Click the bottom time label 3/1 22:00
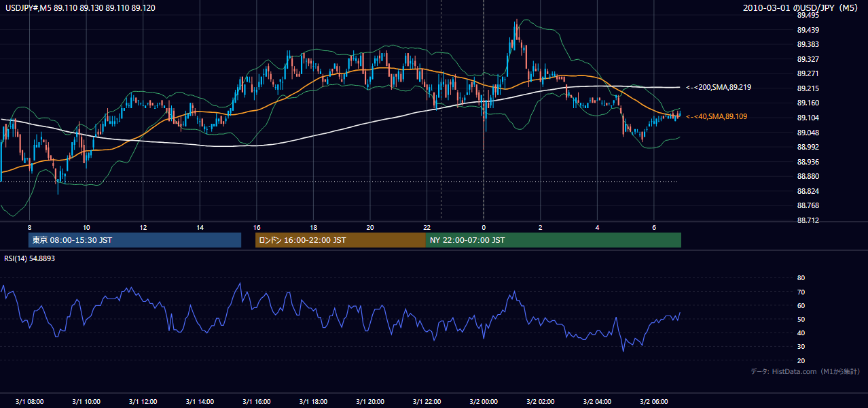The image size is (868, 408). (427, 402)
